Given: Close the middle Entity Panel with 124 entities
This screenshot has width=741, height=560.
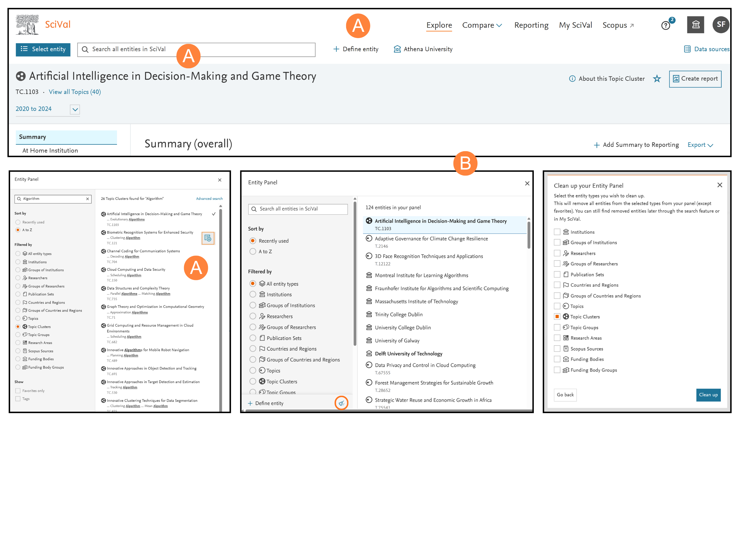Looking at the screenshot, I should 527,183.
